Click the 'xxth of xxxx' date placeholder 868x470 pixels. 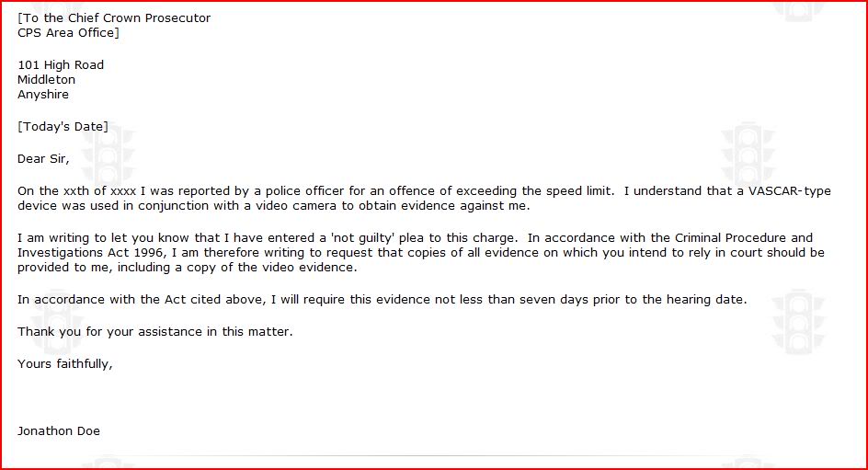tap(99, 191)
